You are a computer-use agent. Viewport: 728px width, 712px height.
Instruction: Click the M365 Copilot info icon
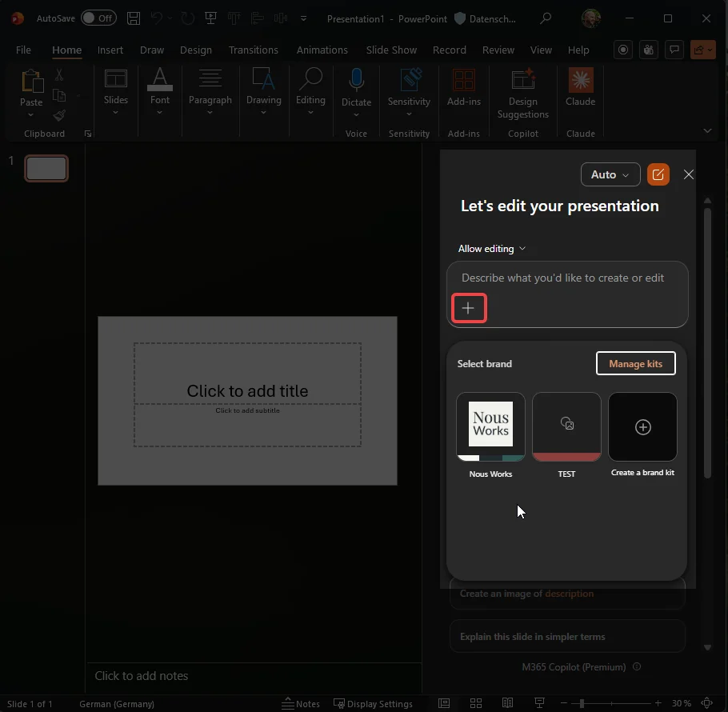pos(637,666)
